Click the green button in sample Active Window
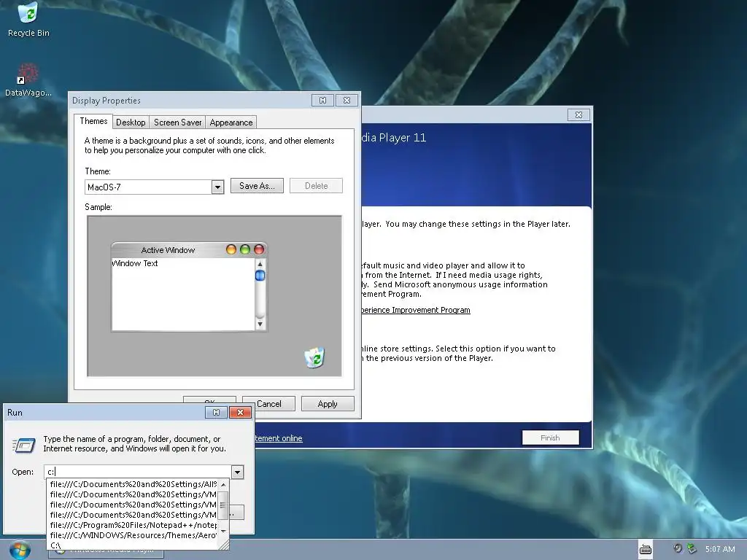Screen dimensions: 747x560 [245, 249]
